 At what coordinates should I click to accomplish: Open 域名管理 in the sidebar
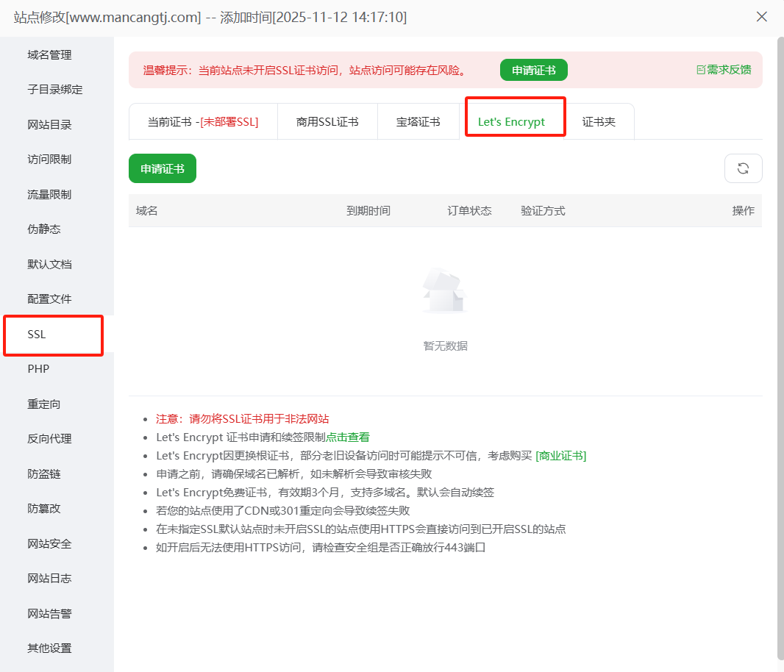pyautogui.click(x=49, y=55)
